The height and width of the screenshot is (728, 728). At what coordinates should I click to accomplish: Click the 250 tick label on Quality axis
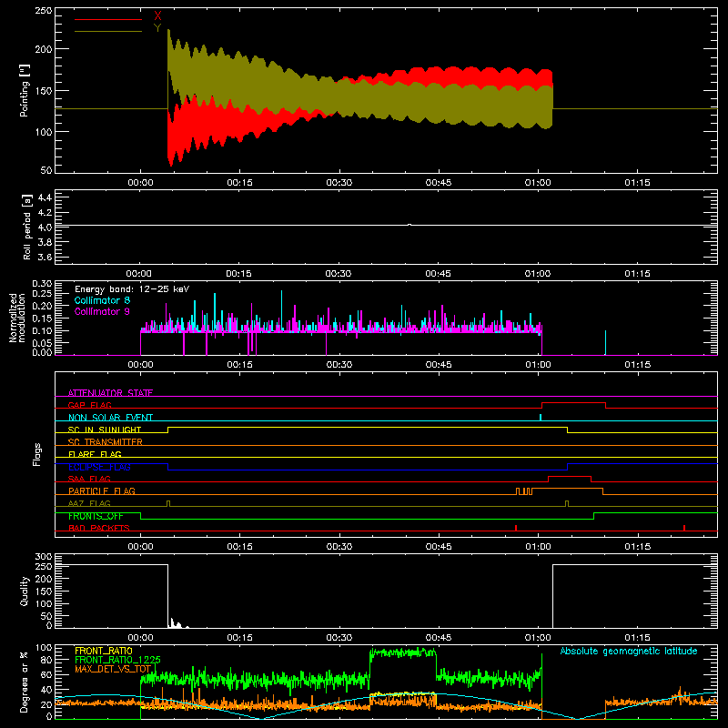coord(43,567)
